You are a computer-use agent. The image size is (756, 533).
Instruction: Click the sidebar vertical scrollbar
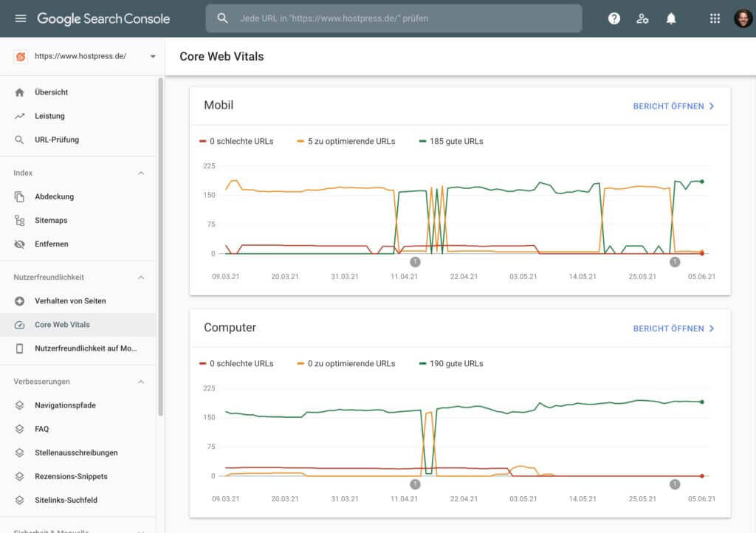coord(160,247)
